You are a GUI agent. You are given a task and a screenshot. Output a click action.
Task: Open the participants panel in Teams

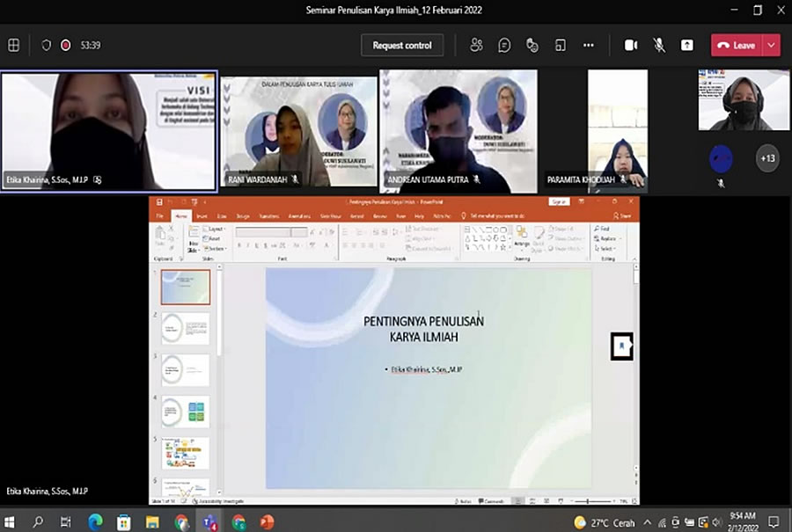click(476, 45)
